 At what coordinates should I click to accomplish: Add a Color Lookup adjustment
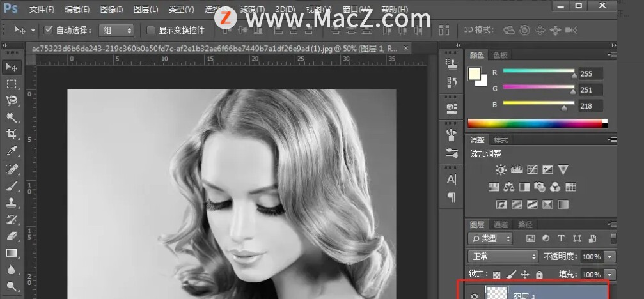(x=571, y=187)
